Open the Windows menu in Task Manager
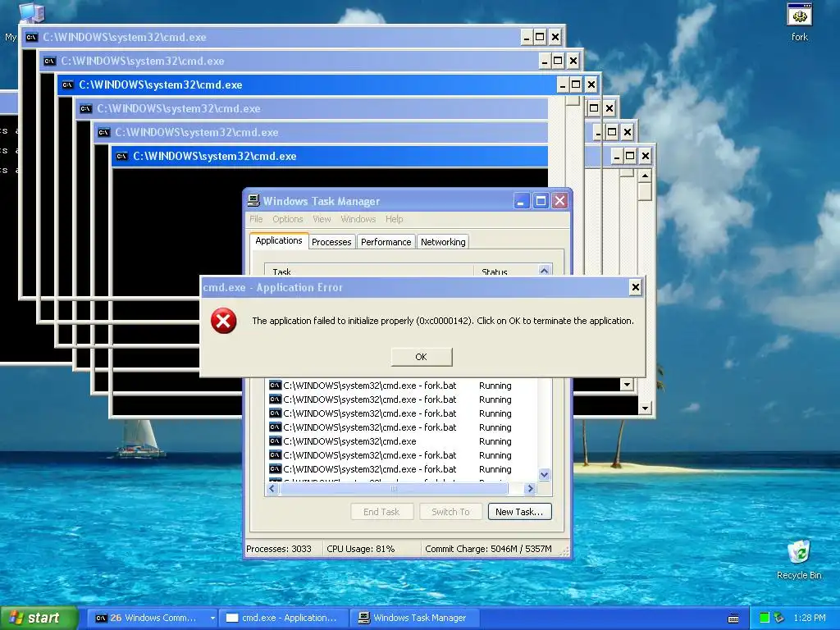The height and width of the screenshot is (630, 840). (358, 219)
